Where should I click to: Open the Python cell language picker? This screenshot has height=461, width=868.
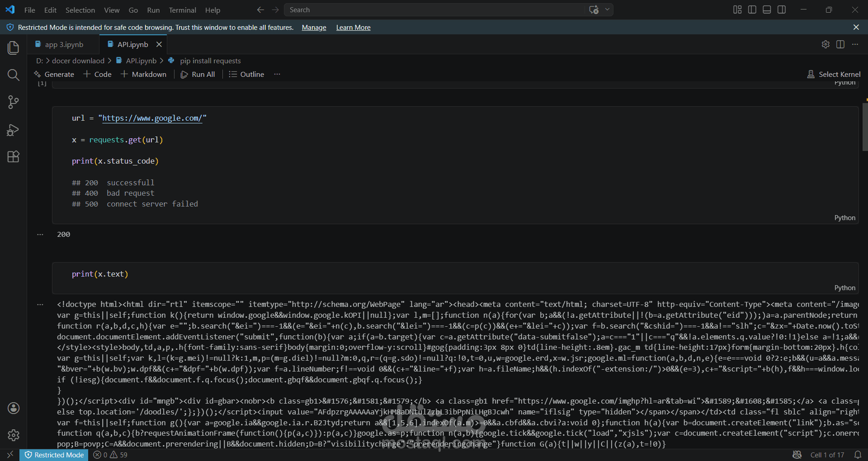coord(844,217)
